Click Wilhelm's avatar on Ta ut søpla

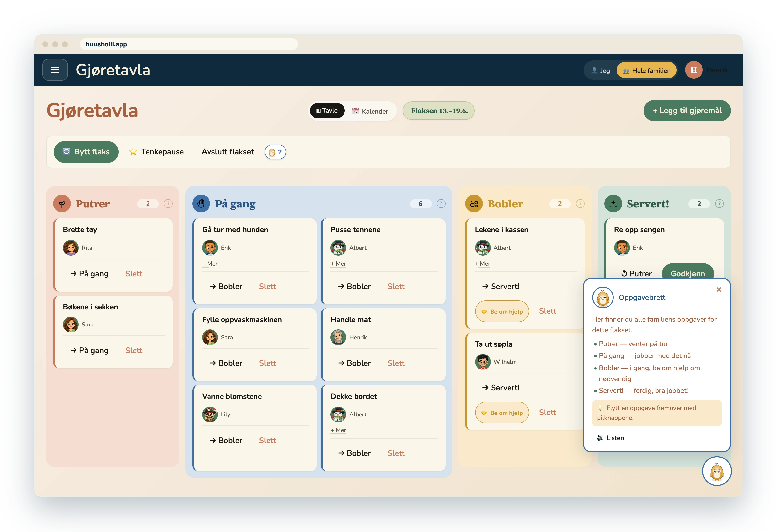click(x=483, y=362)
